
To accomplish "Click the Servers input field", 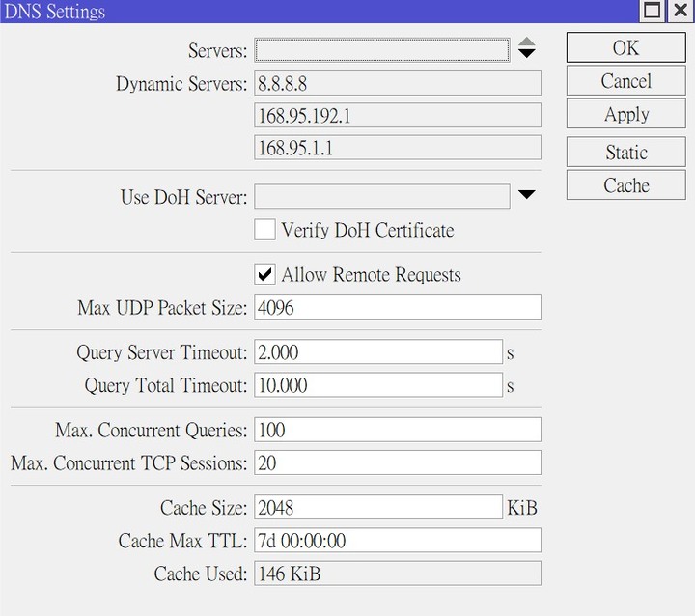I will 381,50.
